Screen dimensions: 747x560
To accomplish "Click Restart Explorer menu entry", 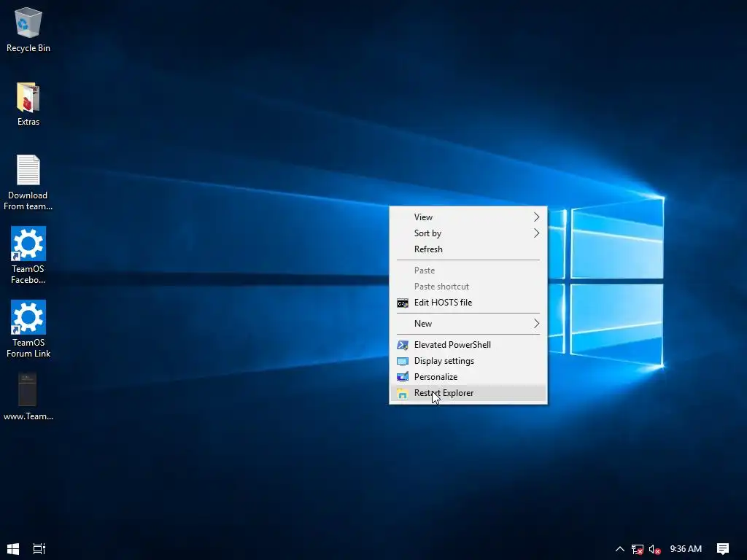I will [468, 393].
